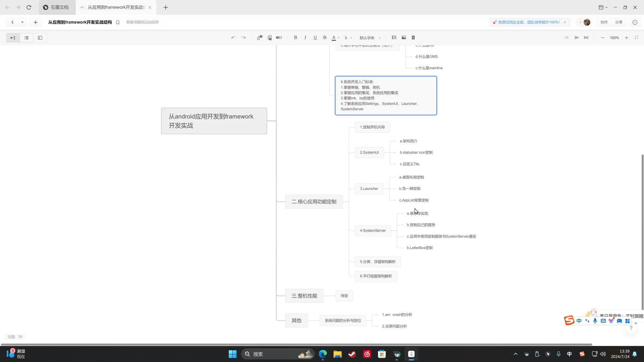Click the zoom out minus icon

(x=603, y=38)
